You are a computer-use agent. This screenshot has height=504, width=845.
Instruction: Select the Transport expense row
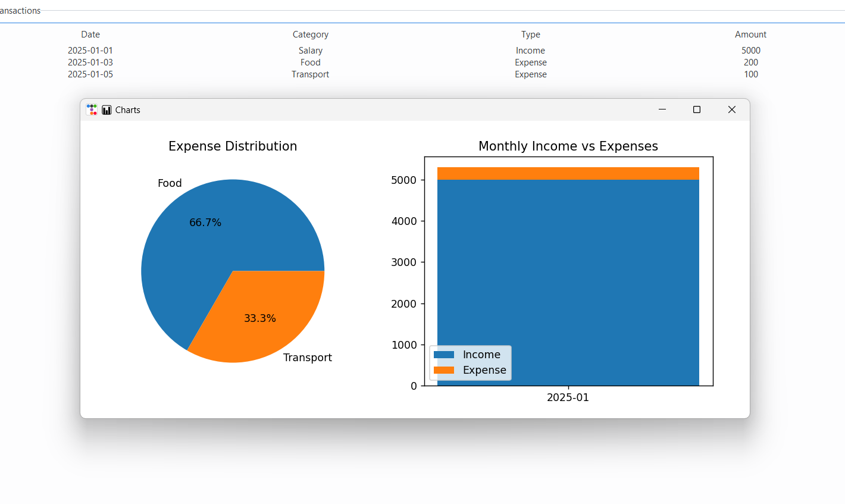pyautogui.click(x=310, y=74)
